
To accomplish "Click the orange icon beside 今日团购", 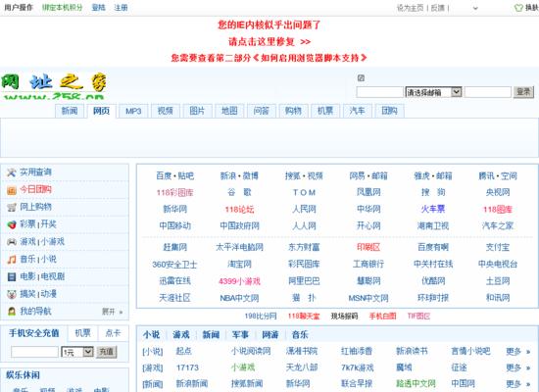I will pyautogui.click(x=12, y=190).
